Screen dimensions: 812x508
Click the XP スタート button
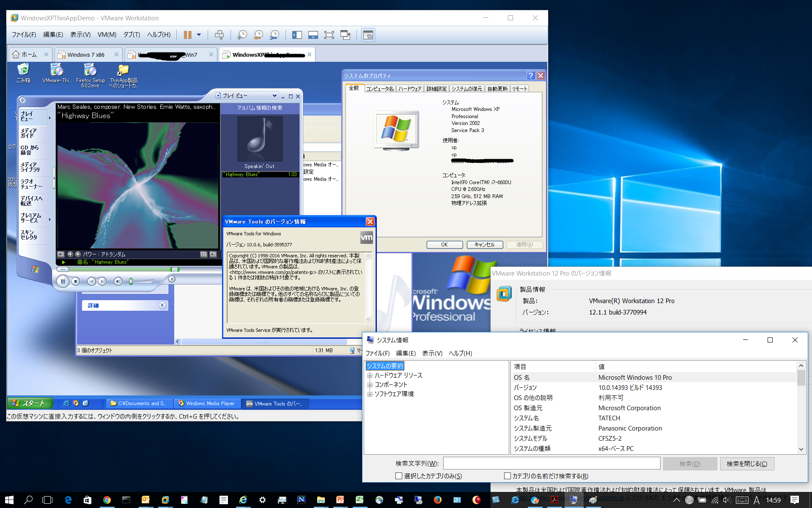tap(30, 403)
